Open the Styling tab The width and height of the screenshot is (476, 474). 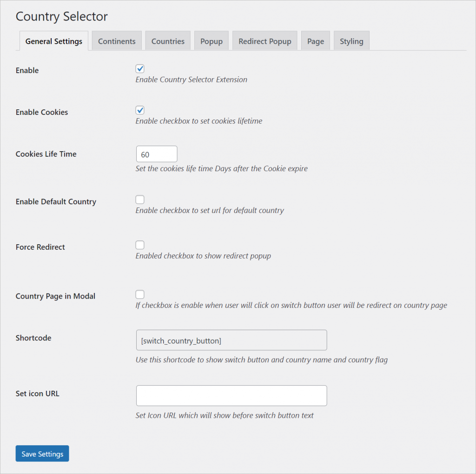pos(351,41)
